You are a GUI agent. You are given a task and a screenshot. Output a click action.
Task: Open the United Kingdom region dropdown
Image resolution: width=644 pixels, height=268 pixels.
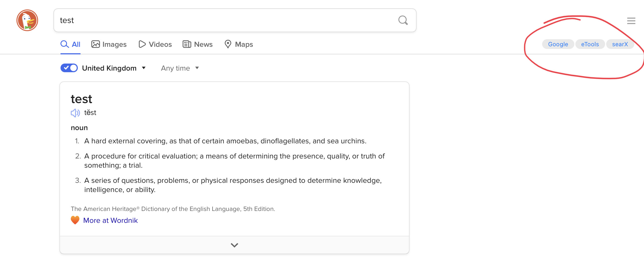coord(114,68)
